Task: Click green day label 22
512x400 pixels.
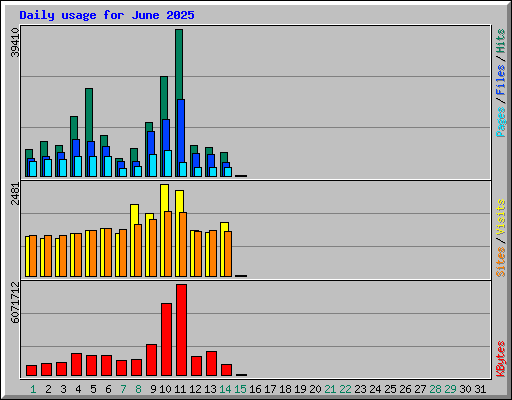Action: point(345,389)
